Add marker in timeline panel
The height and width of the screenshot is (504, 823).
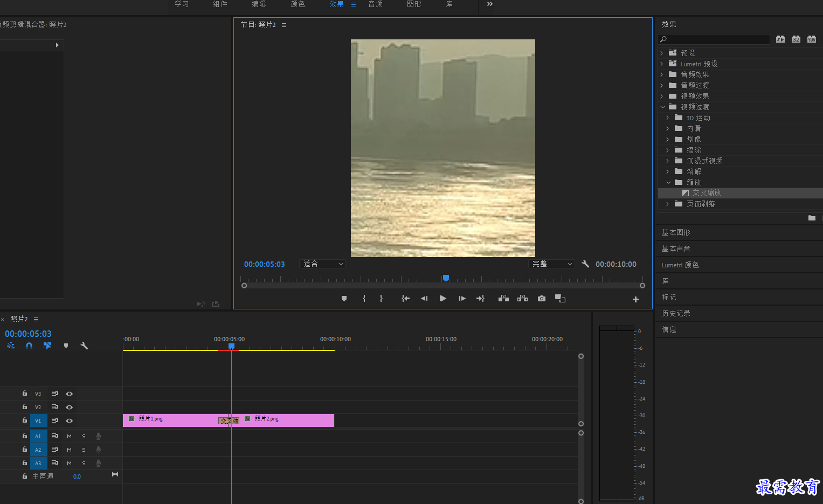click(x=66, y=346)
